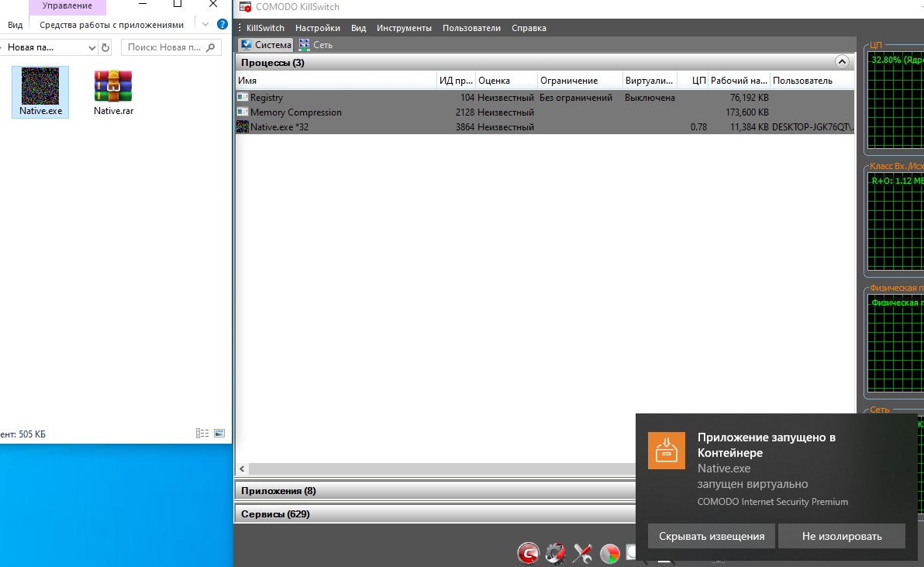Viewport: 924px width, 567px height.
Task: Sort by the ЦП column
Action: pyautogui.click(x=692, y=81)
